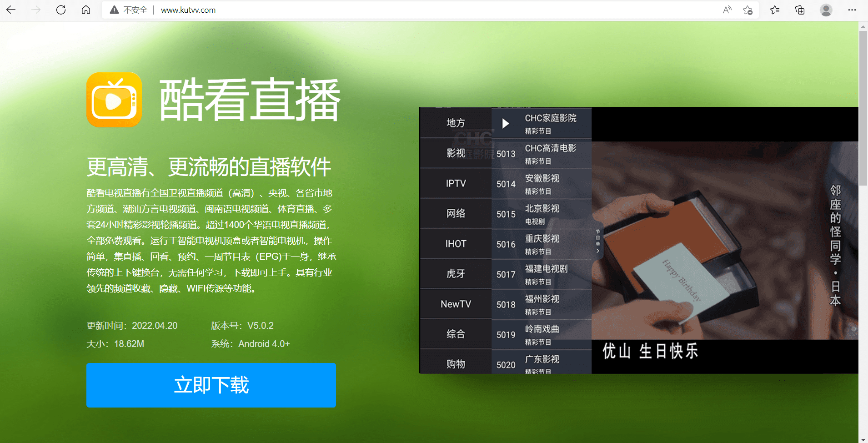Viewport: 868px width, 443px height.
Task: Toggle this page as a favorite
Action: tap(748, 10)
